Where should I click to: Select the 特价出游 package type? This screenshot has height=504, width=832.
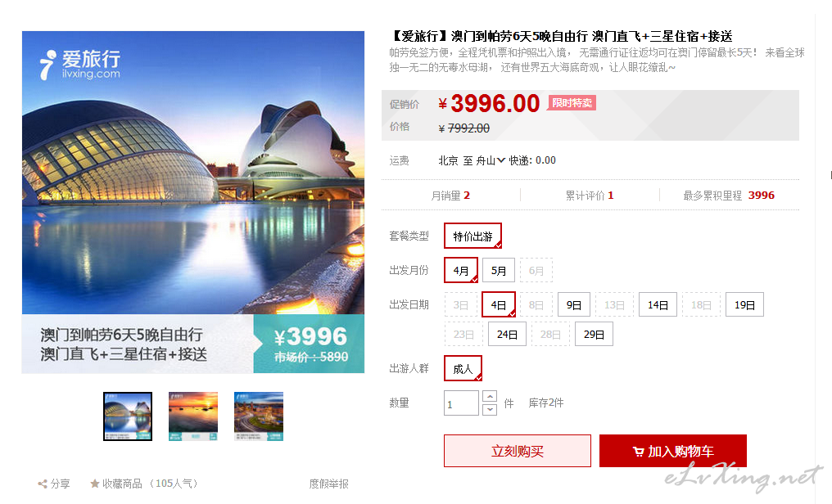[473, 236]
